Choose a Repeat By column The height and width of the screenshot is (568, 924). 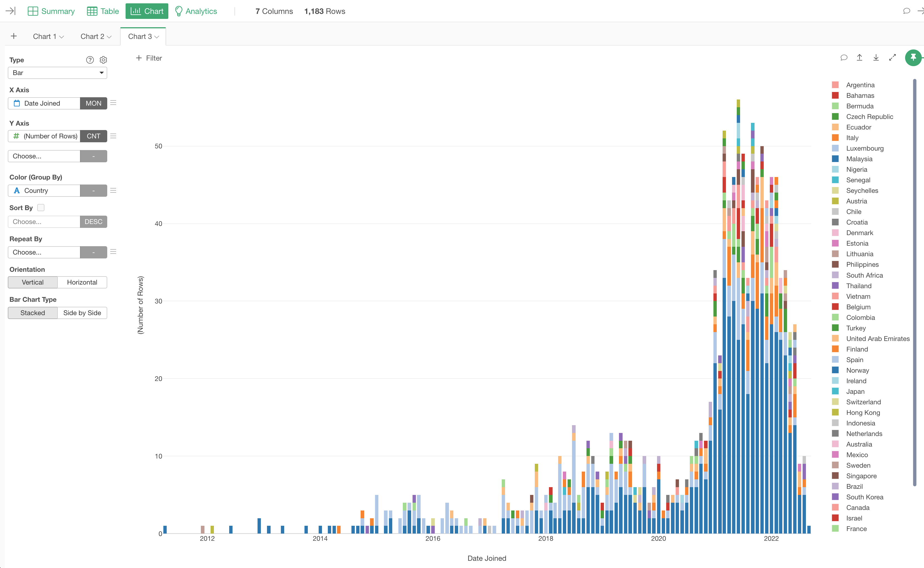coord(44,252)
